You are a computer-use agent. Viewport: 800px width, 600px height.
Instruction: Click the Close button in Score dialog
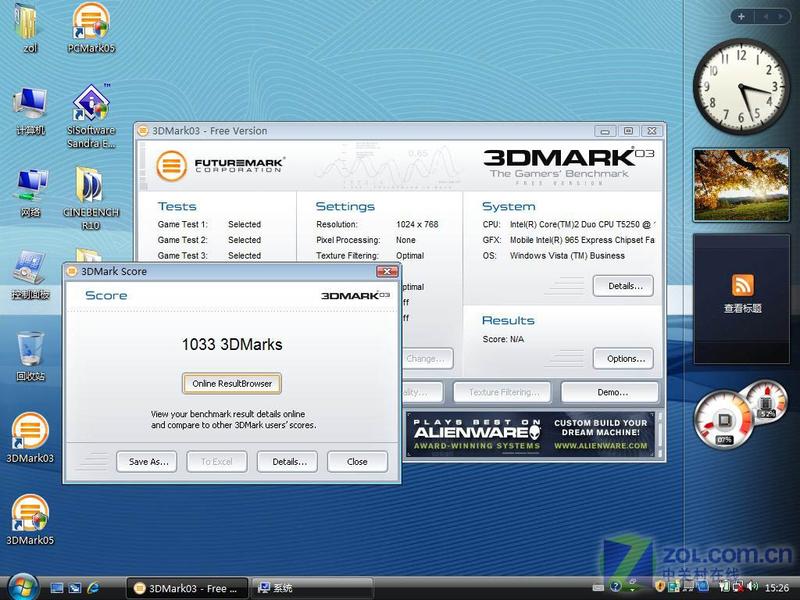coord(357,462)
